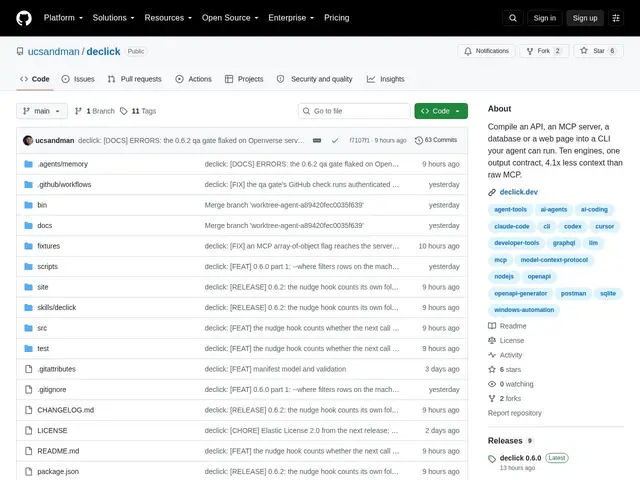Click the ucsandman avatar in the commit bar
The height and width of the screenshot is (480, 640).
(28, 140)
